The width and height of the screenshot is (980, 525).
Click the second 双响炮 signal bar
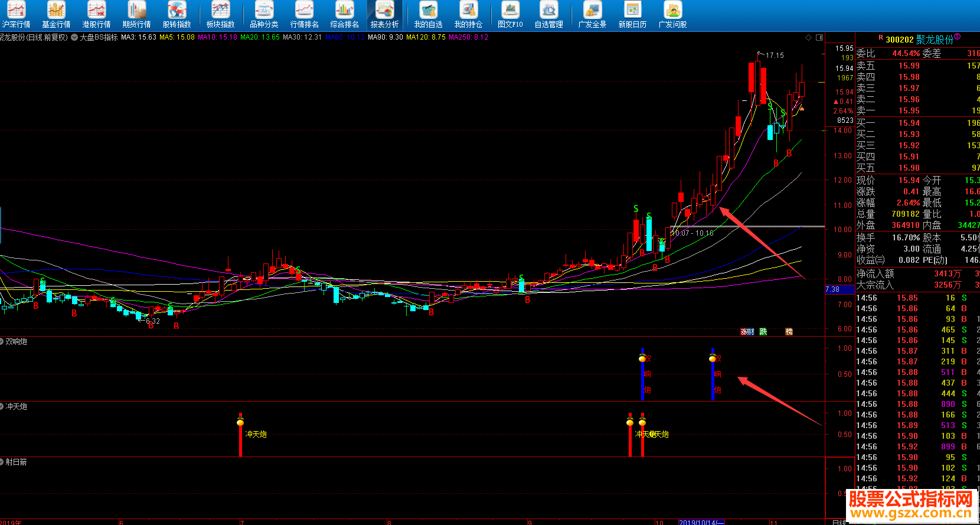713,374
